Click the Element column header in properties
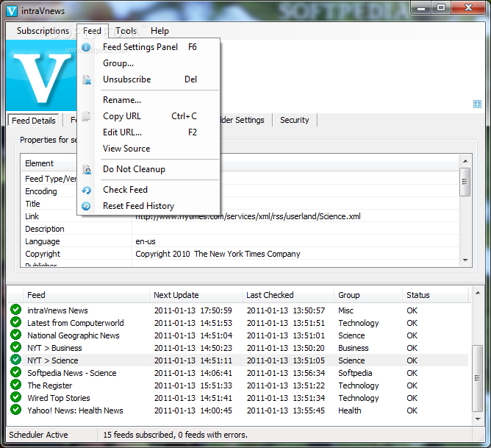 (50, 163)
